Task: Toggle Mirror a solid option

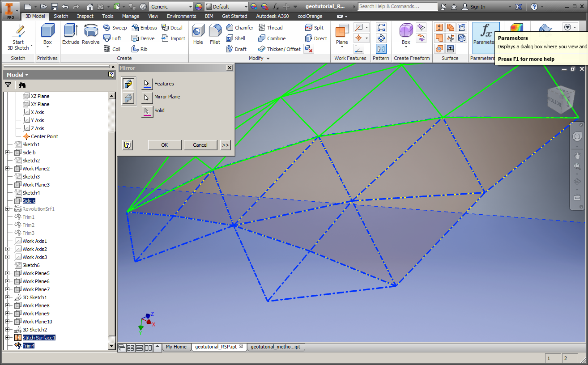Action: pos(128,98)
